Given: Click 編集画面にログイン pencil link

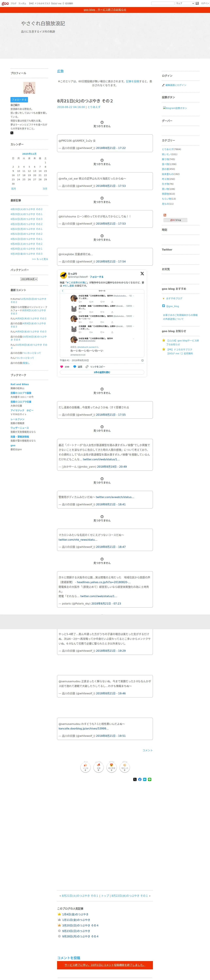Looking at the screenshot, I should coord(176,85).
